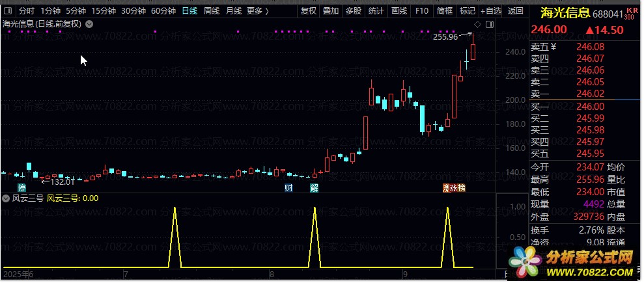Click the 2025年6 date axis label
Screen dimensions: 644x283
coord(18,274)
